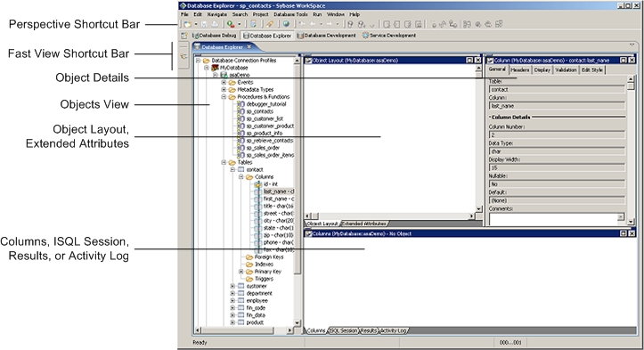644x350 pixels.
Task: Click the New wizard toolbar icon
Action: (x=187, y=24)
